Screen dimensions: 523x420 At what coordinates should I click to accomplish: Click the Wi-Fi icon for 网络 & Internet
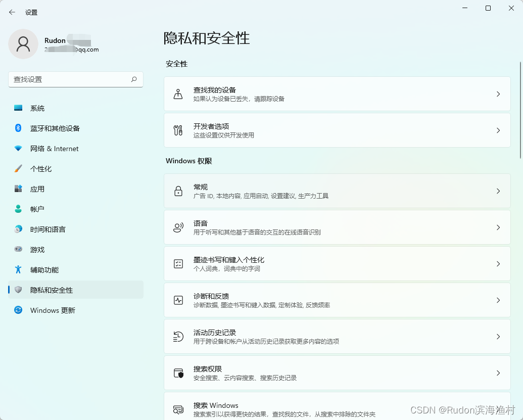pos(18,149)
